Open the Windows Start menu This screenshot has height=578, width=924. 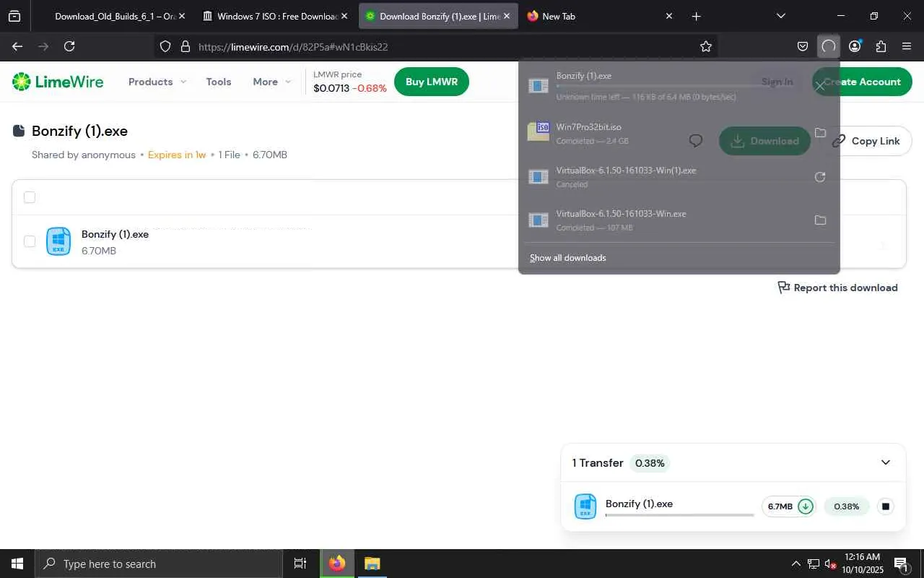[x=17, y=564]
